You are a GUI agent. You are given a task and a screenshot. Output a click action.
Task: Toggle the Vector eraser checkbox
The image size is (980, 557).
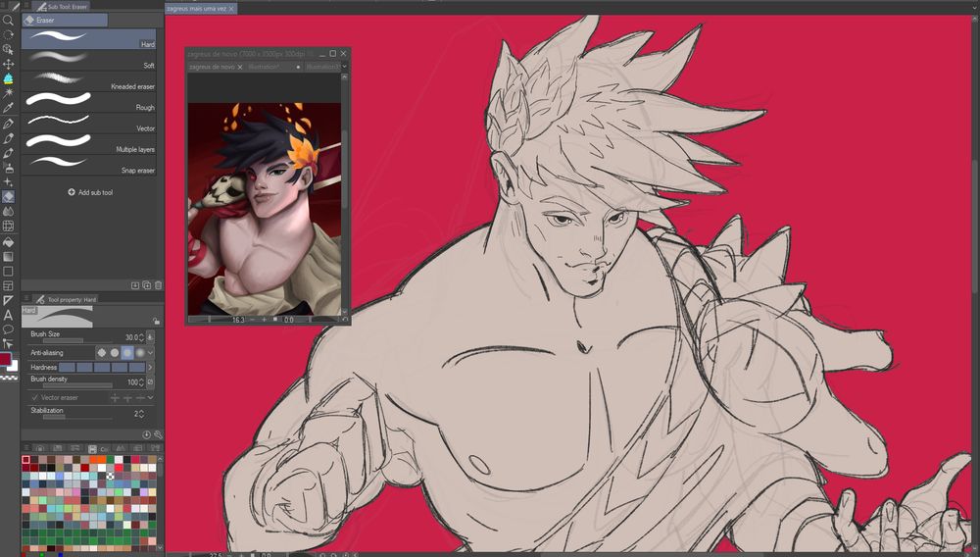pyautogui.click(x=34, y=397)
